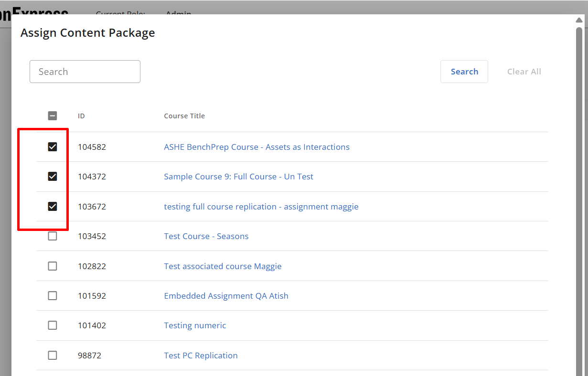Click the Course Title column header
This screenshot has width=588, height=376.
pos(184,116)
